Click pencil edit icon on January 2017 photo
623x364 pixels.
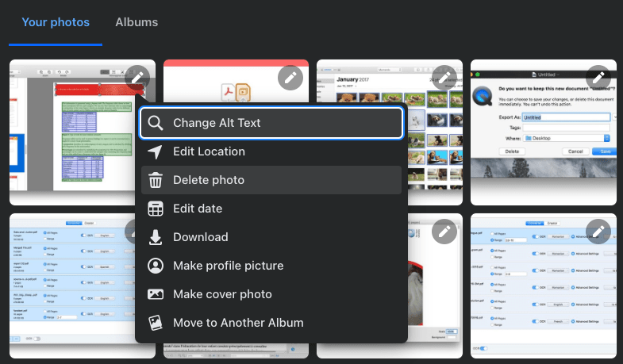[x=445, y=78]
